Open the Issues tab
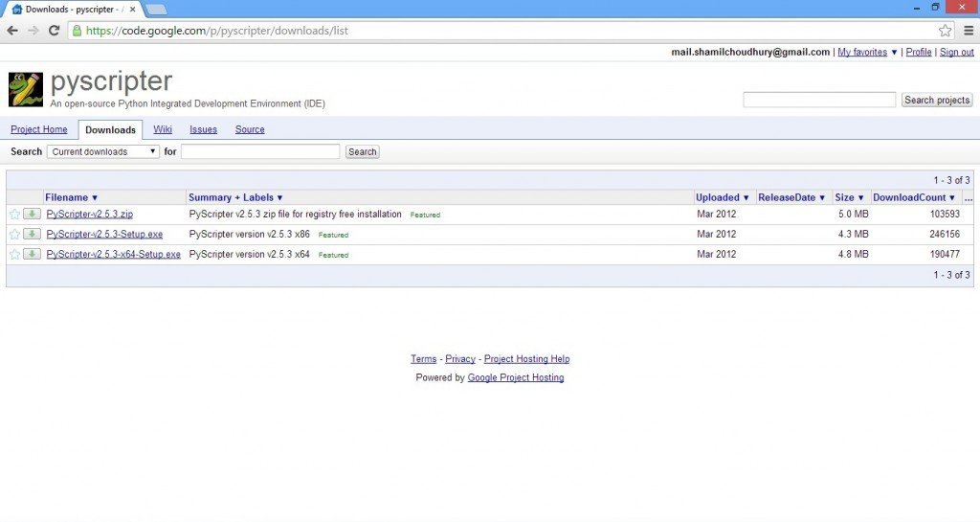This screenshot has width=980, height=522. click(203, 129)
